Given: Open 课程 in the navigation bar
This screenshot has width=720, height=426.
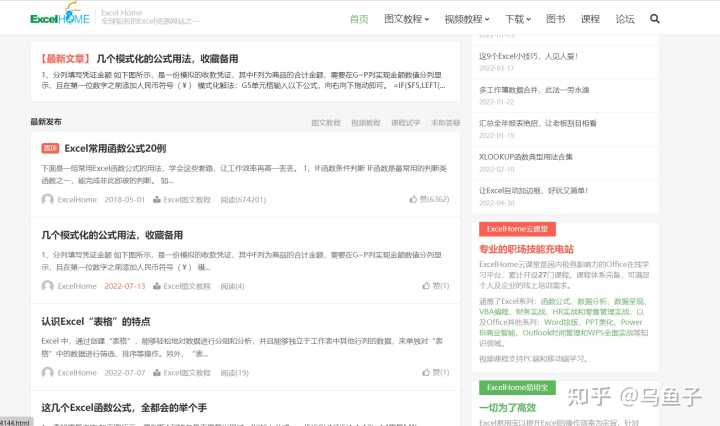Looking at the screenshot, I should click(590, 19).
